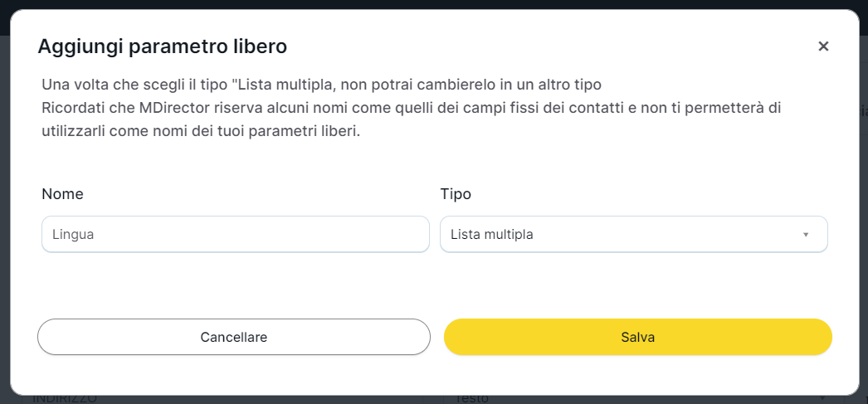The width and height of the screenshot is (868, 404).
Task: Expand the Lista multipla combo box
Action: coord(633,235)
